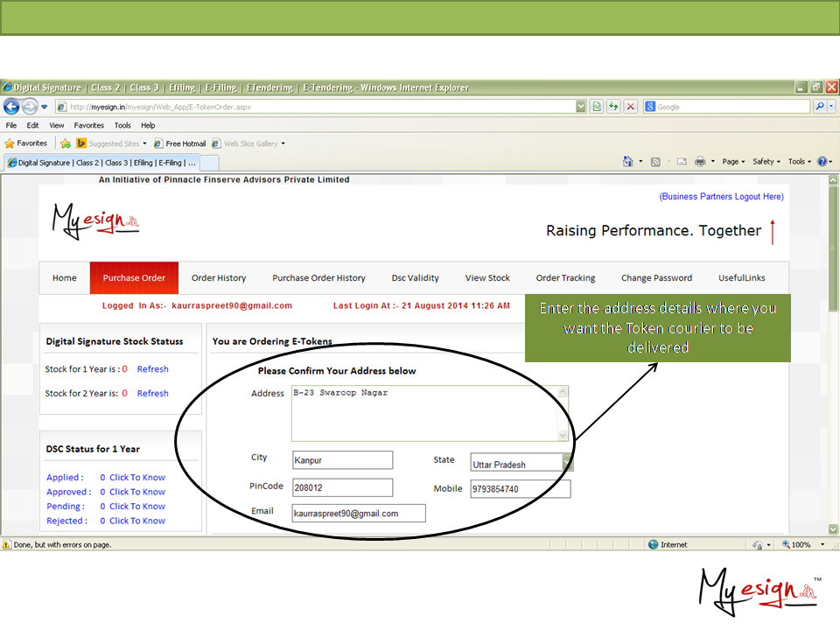Click the red Stop loading icon

click(630, 107)
